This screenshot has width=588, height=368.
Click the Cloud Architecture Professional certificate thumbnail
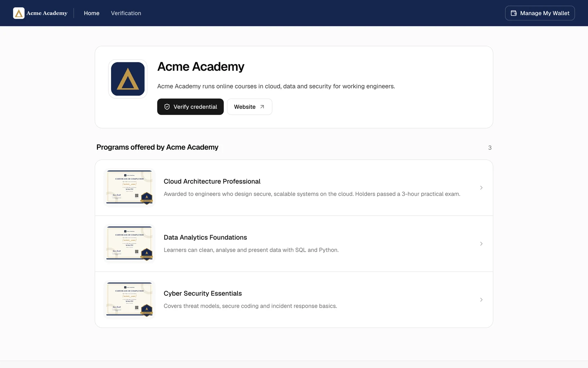tap(130, 188)
